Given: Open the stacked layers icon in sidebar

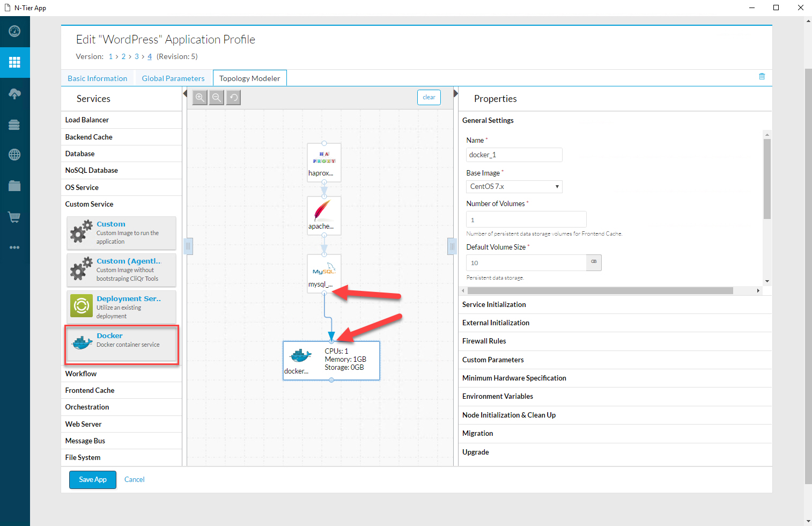Looking at the screenshot, I should [14, 125].
